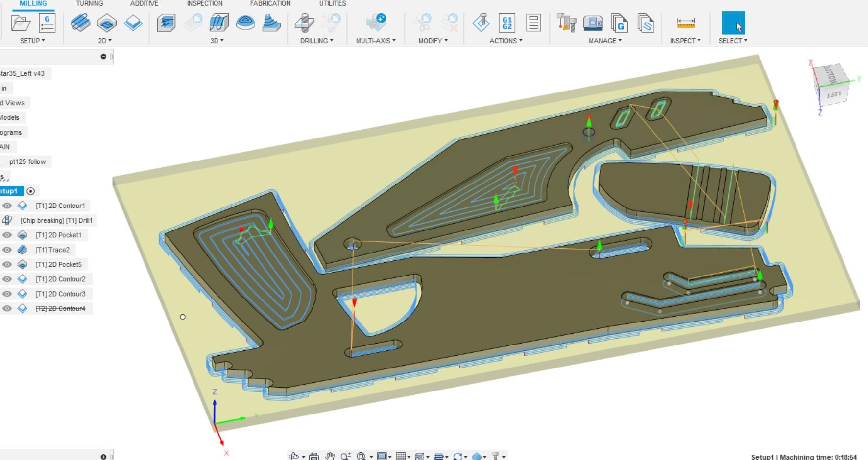Viewport: 868px width, 460px height.
Task: Open the Setup Sheet icon
Action: 533,23
